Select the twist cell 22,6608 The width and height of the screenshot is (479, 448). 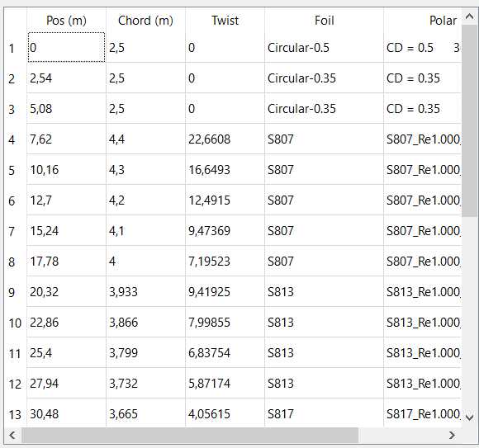click(x=225, y=139)
